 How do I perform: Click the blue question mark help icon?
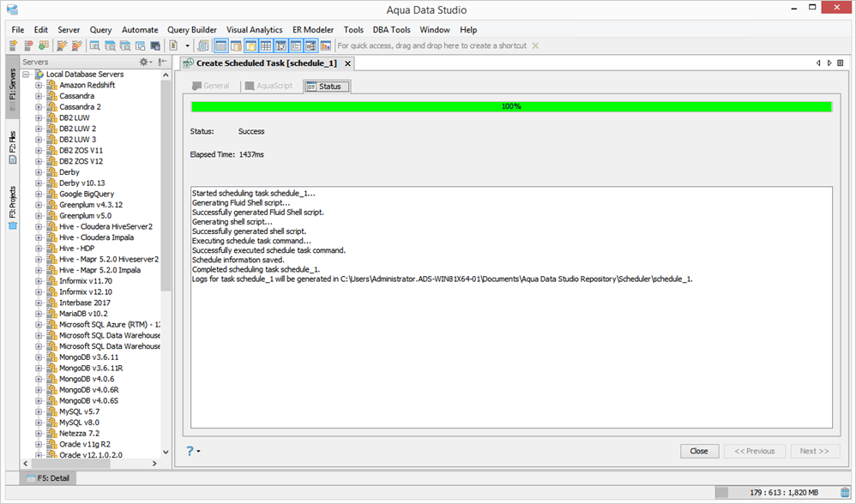click(190, 451)
